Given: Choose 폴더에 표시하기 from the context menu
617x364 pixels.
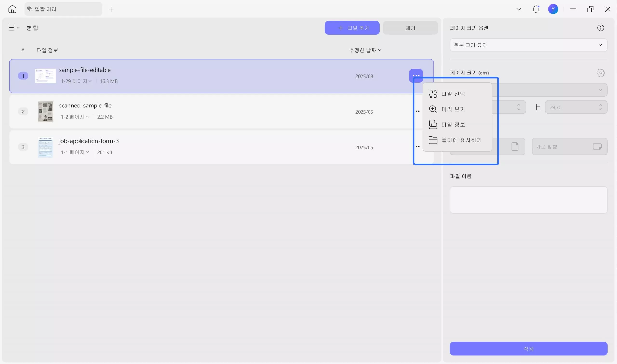Looking at the screenshot, I should (461, 140).
